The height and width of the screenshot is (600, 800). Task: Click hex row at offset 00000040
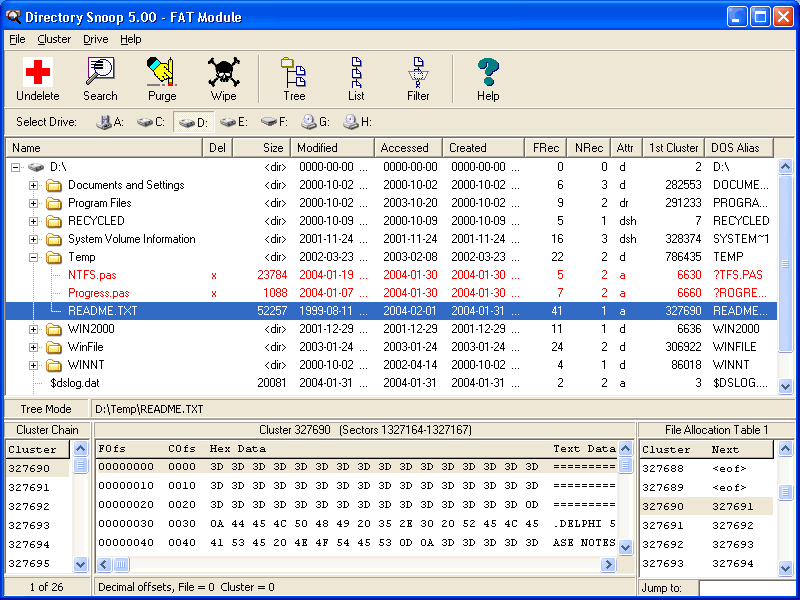(x=356, y=543)
